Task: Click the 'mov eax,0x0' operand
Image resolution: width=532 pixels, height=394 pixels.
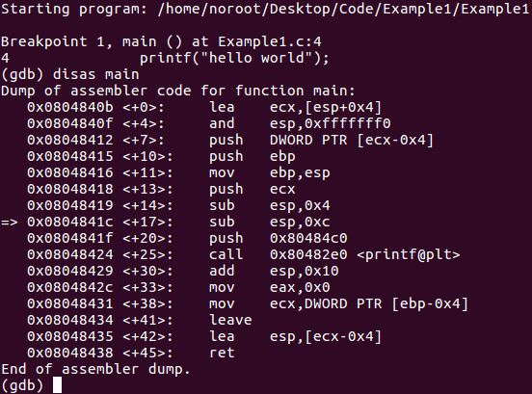Action: click(300, 287)
